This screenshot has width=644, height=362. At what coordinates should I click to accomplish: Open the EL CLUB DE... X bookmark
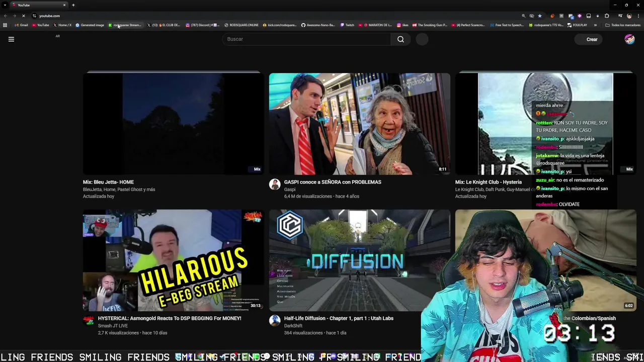coord(164,25)
